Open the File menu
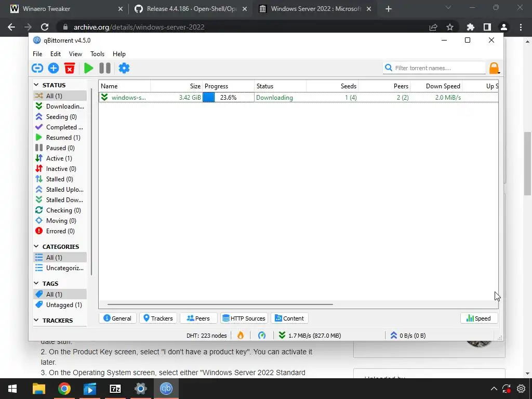Image resolution: width=532 pixels, height=399 pixels. tap(37, 54)
